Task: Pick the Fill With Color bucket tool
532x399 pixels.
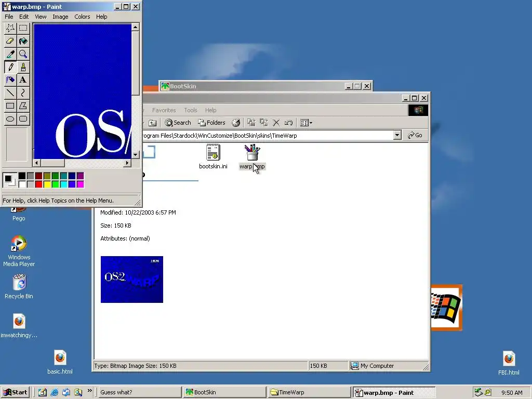Action: tap(23, 41)
